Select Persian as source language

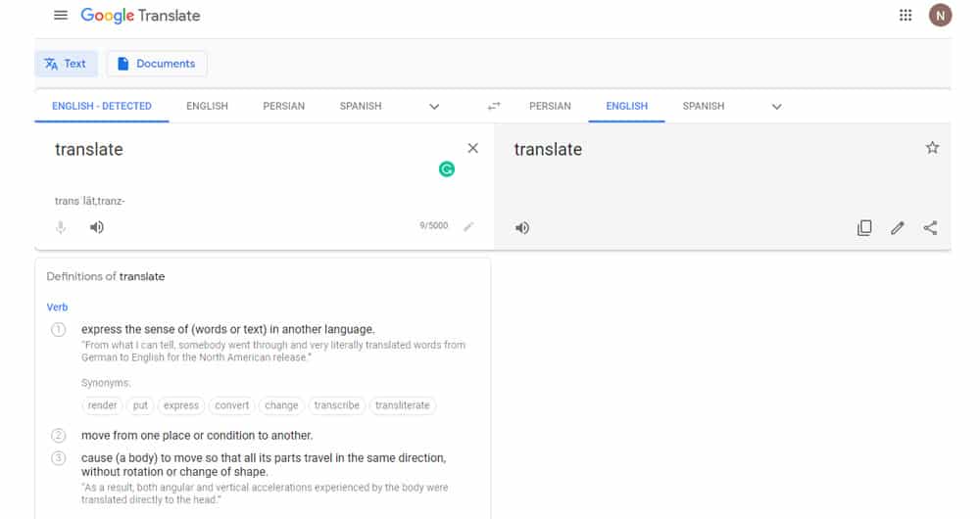(284, 106)
